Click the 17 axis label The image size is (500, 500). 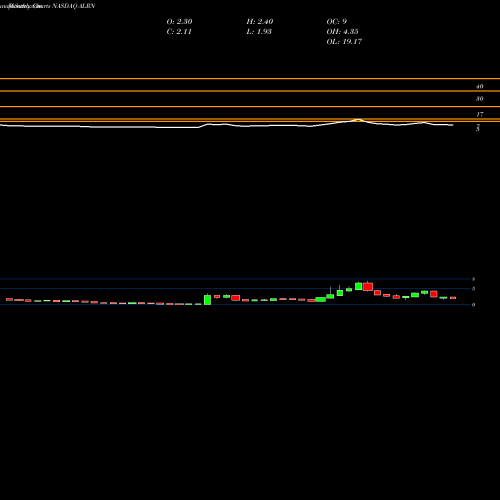[x=479, y=114]
